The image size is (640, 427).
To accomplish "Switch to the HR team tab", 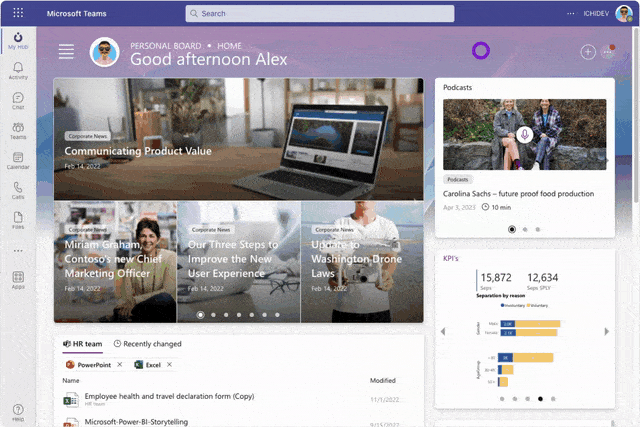I will [x=82, y=344].
